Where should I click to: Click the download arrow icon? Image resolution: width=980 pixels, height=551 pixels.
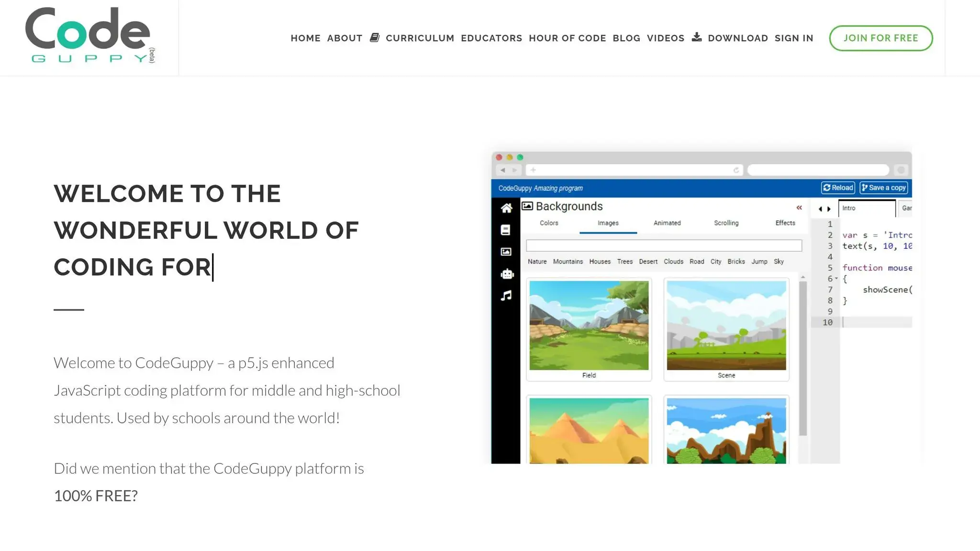click(x=697, y=37)
